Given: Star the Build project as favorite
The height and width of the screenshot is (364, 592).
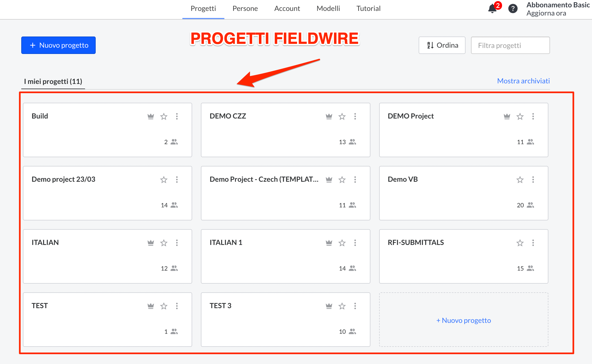Looking at the screenshot, I should tap(164, 116).
